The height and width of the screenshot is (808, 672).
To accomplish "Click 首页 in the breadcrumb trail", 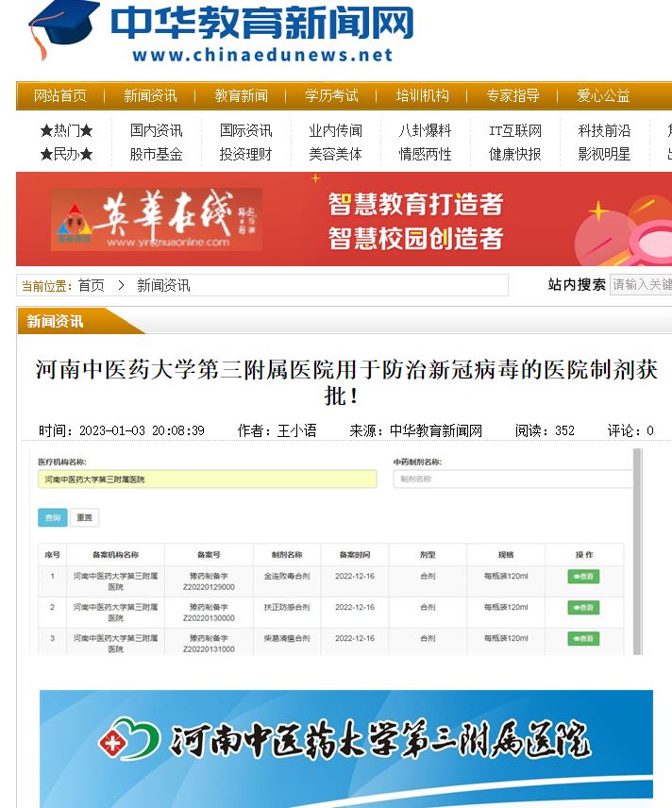I will pyautogui.click(x=92, y=285).
